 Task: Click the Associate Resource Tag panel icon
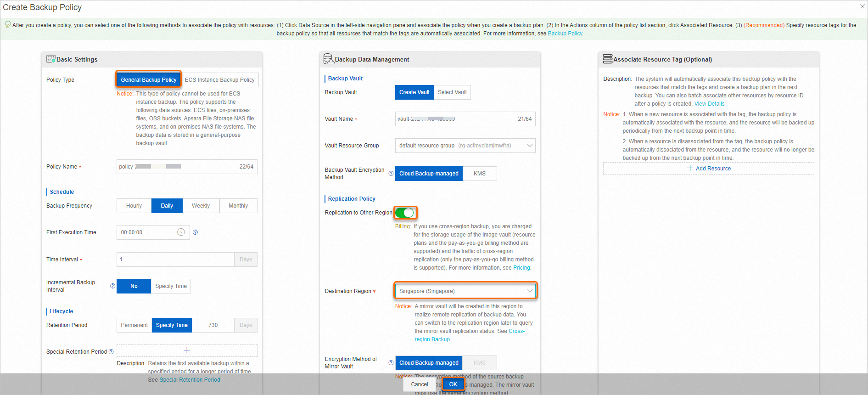(x=608, y=59)
